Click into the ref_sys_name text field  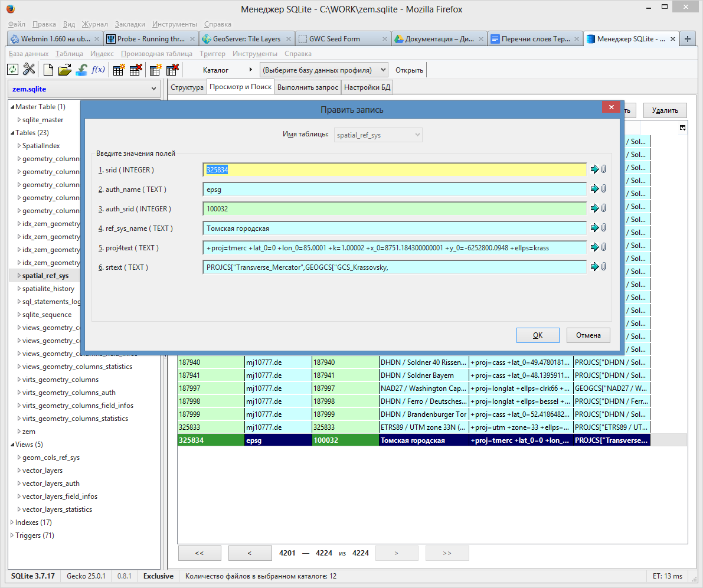pyautogui.click(x=394, y=228)
